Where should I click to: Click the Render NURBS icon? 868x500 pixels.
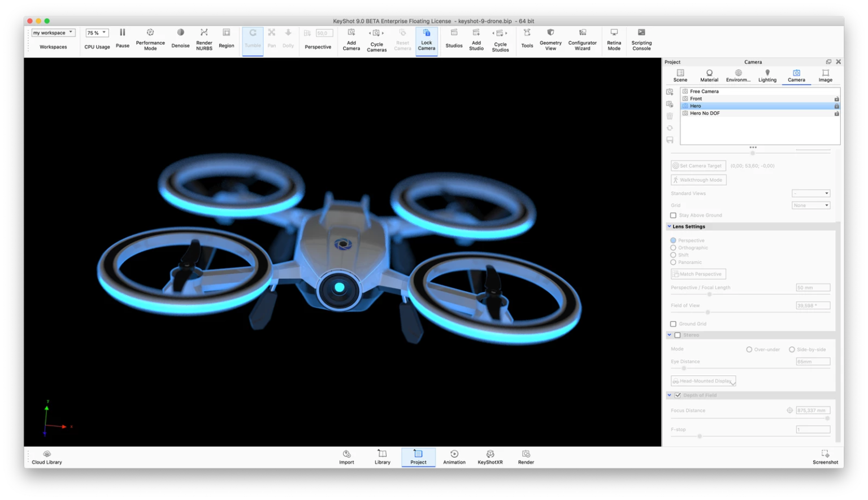[x=203, y=32]
